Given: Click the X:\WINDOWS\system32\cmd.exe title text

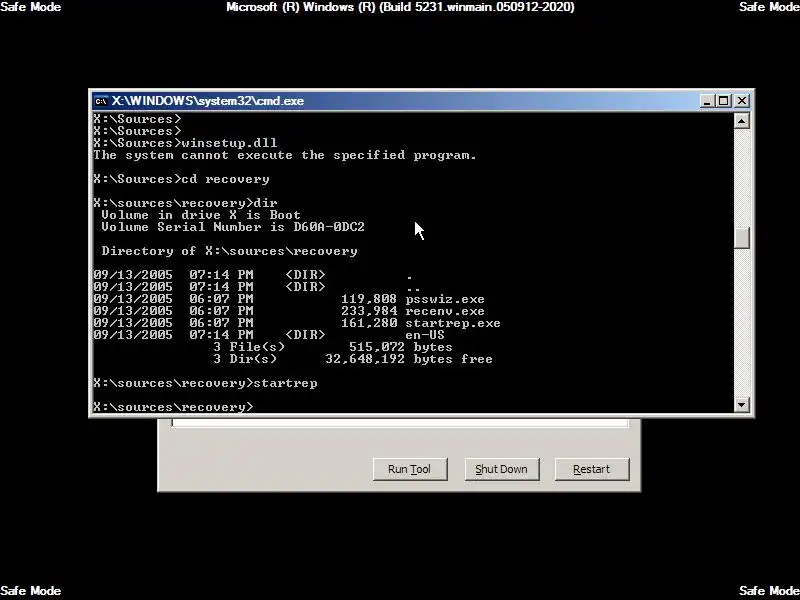Looking at the screenshot, I should click(x=208, y=101).
